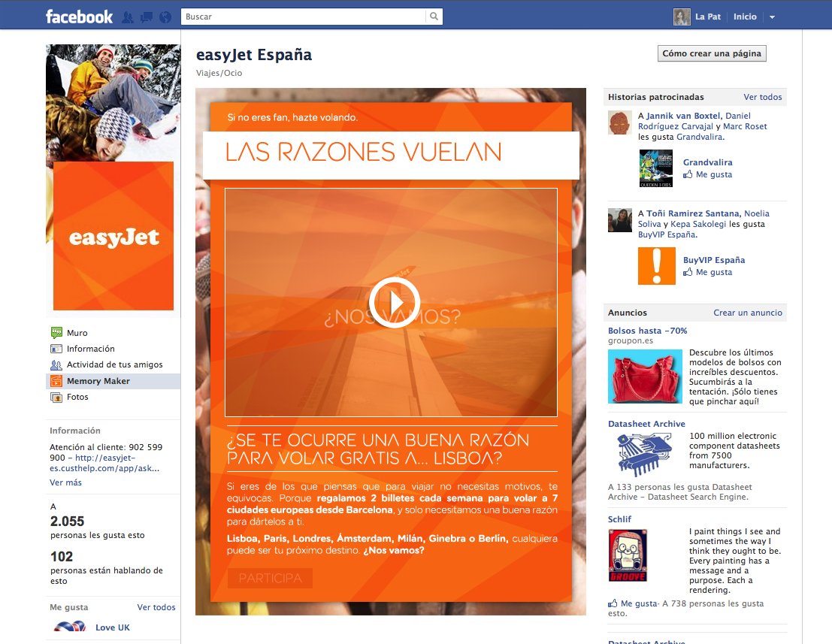The image size is (832, 644).
Task: Click the facebook logo
Action: [x=79, y=17]
